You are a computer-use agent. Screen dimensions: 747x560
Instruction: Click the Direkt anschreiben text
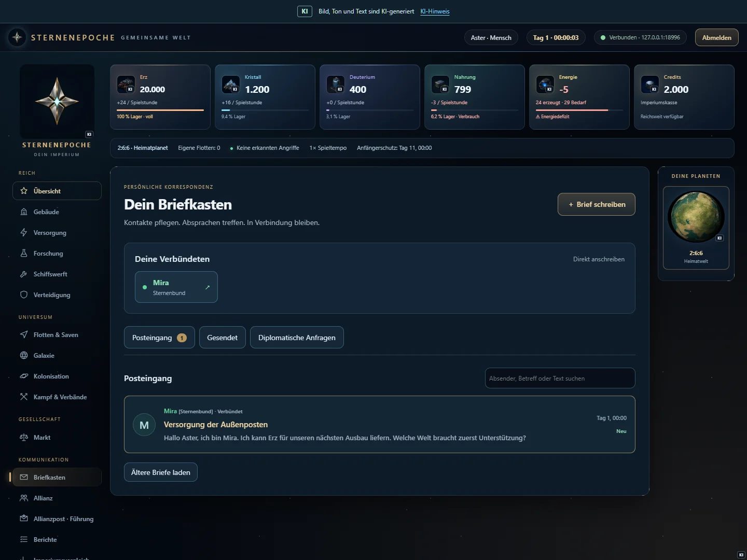[x=599, y=259]
